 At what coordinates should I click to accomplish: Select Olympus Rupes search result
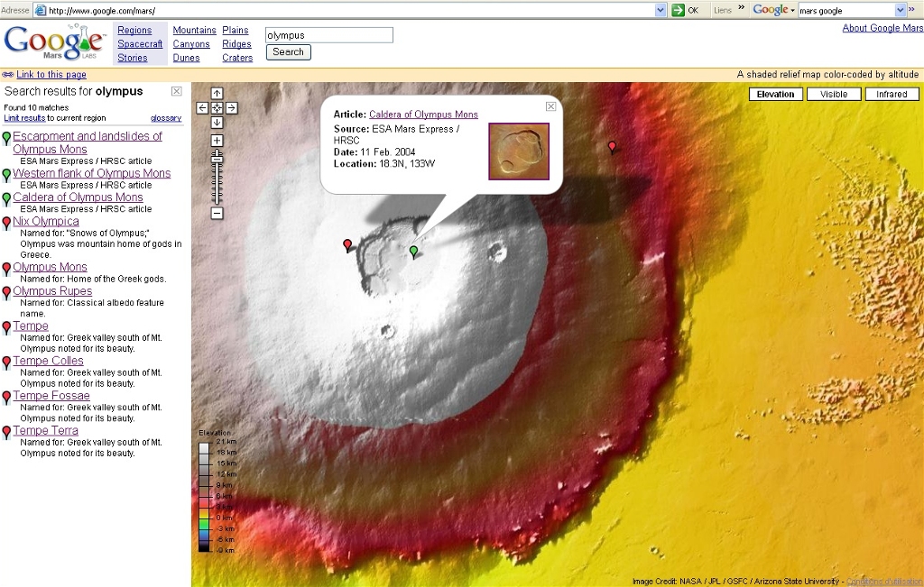[x=52, y=291]
